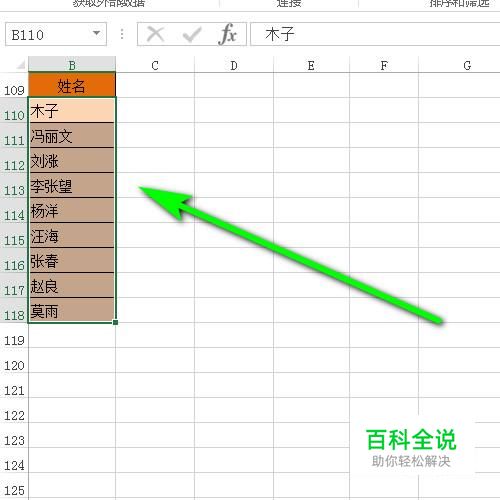Select row 125 header
500x500 pixels.
pyautogui.click(x=14, y=485)
